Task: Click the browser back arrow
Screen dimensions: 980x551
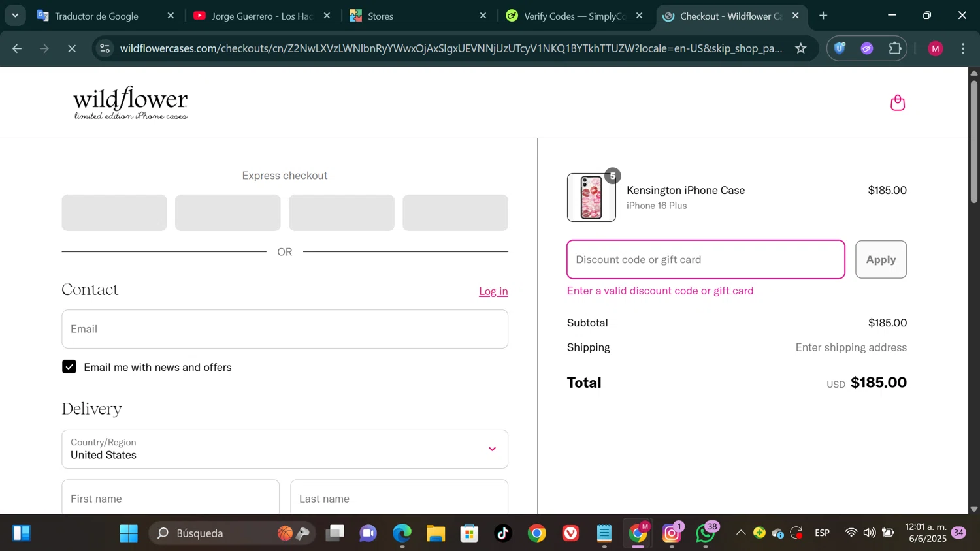Action: 17,48
